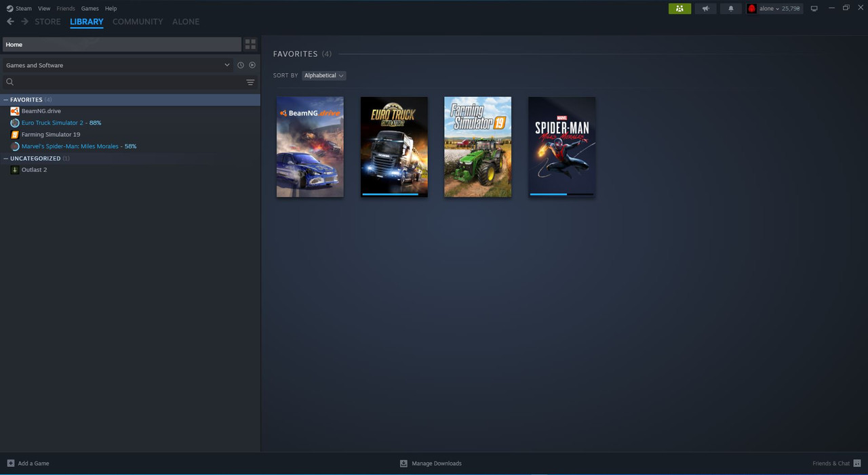Open the Euro Truck Simulator 2 cover

[394, 147]
